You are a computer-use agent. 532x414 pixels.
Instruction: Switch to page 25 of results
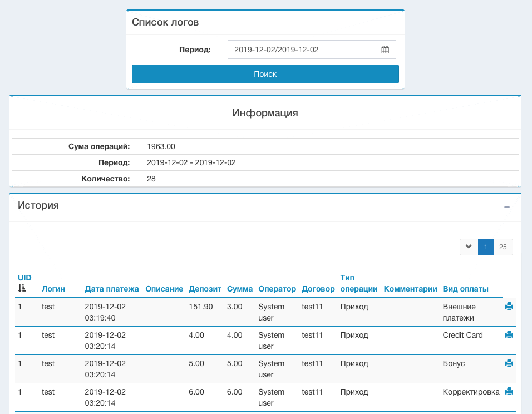point(503,247)
